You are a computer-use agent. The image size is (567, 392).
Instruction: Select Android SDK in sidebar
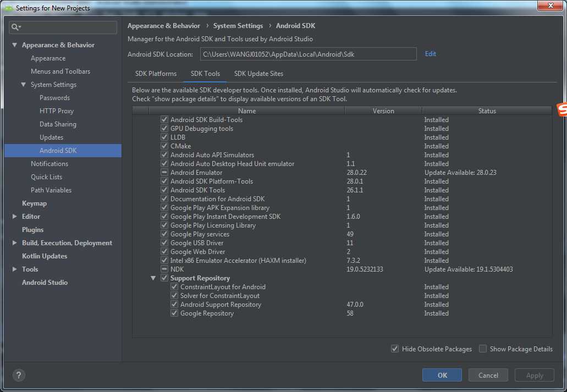point(63,151)
